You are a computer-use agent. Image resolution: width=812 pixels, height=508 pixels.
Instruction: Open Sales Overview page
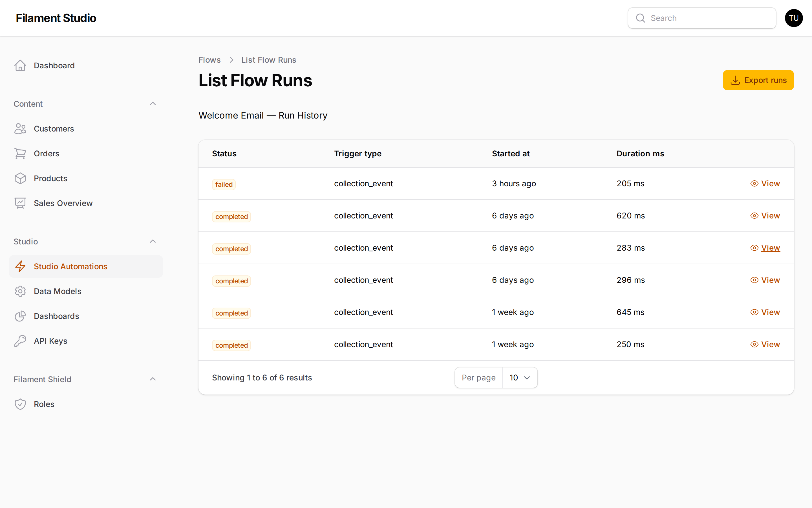click(86, 203)
